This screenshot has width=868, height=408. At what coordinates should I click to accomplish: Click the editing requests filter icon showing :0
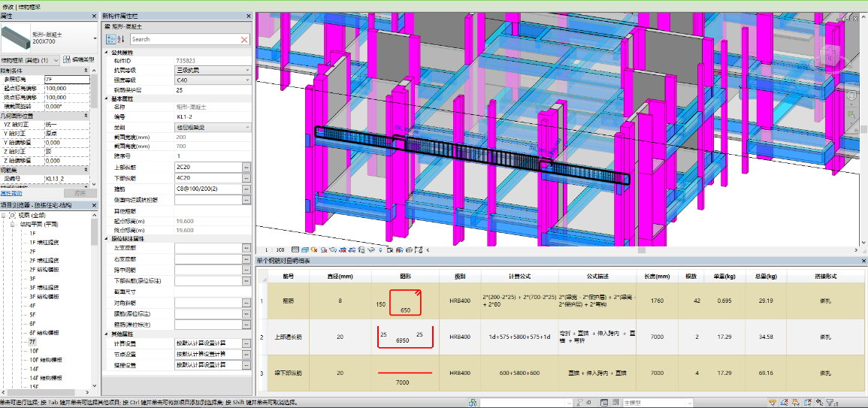pyautogui.click(x=584, y=403)
